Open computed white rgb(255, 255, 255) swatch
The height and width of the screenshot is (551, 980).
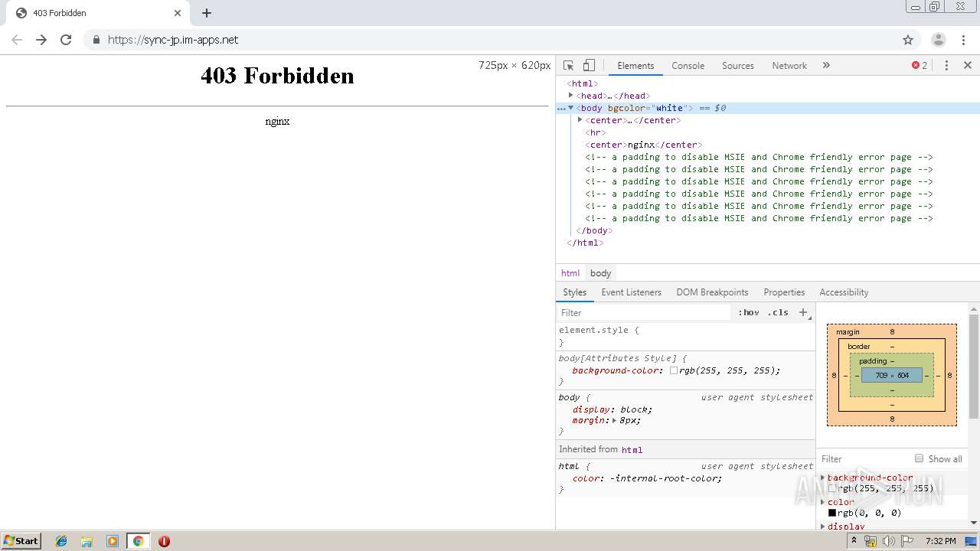(832, 488)
